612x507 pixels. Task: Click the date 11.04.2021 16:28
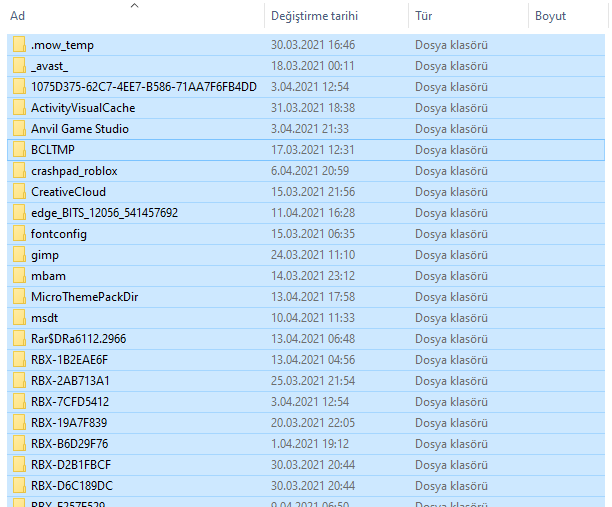point(313,213)
